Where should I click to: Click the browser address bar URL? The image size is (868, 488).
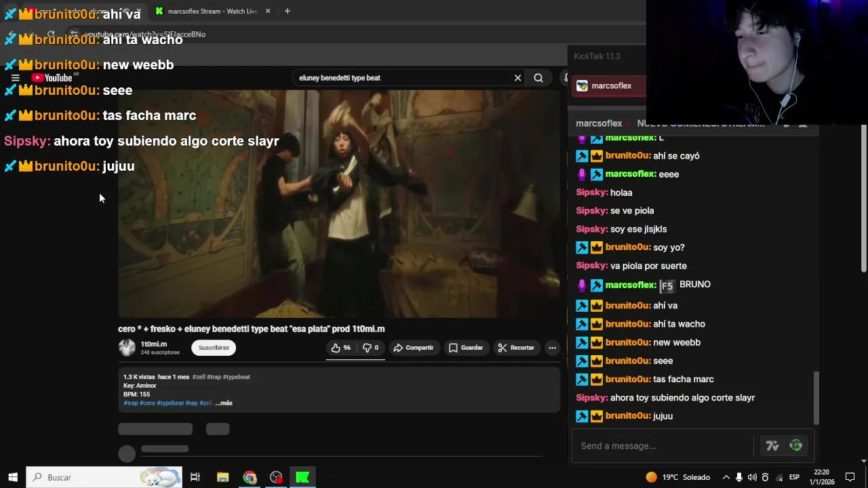(145, 35)
